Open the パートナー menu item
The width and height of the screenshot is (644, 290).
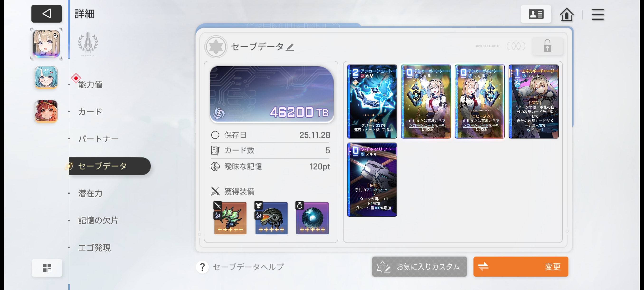98,139
